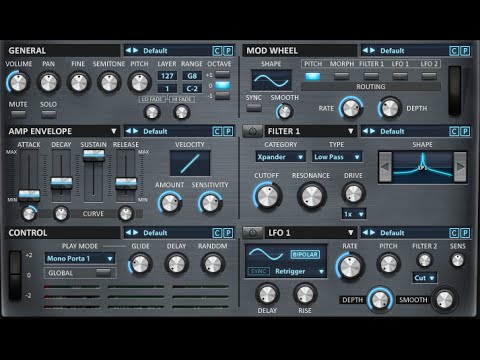
Task: Open the Amp Envelope section dropdown
Action: pyautogui.click(x=114, y=131)
